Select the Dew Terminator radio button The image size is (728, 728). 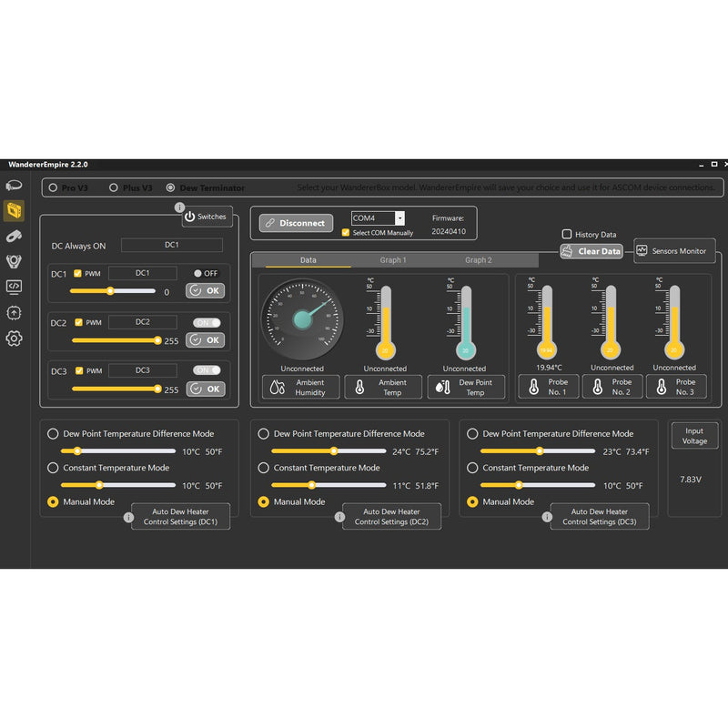[x=170, y=187]
